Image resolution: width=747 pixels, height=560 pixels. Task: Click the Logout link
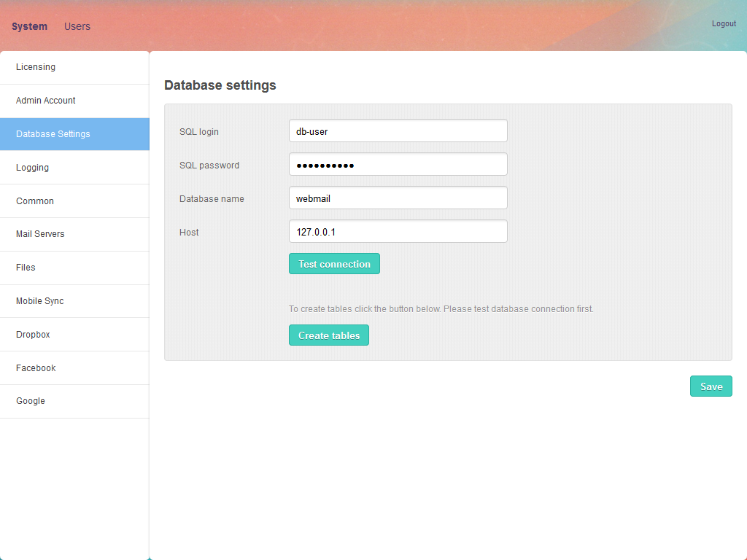click(x=724, y=23)
